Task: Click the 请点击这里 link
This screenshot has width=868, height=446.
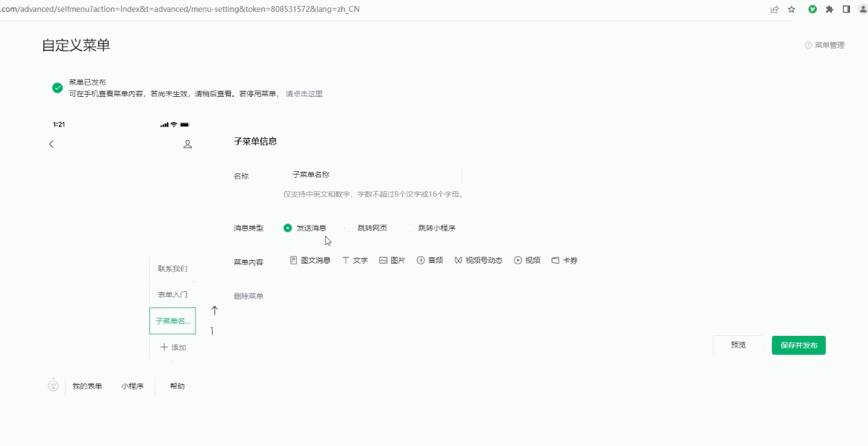Action: point(304,94)
